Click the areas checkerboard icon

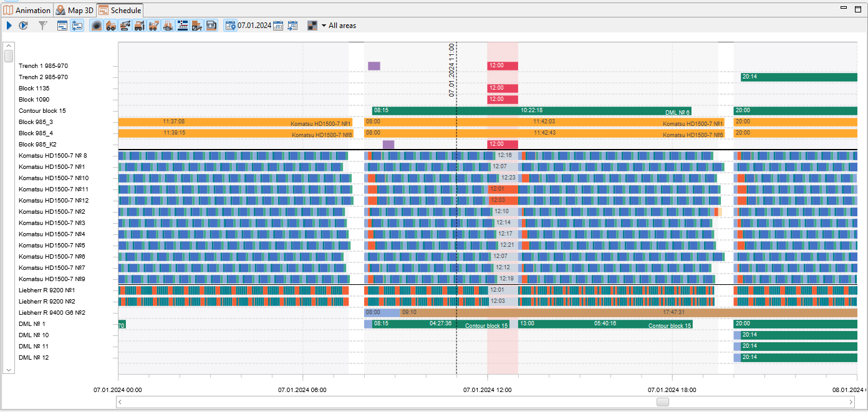(312, 26)
